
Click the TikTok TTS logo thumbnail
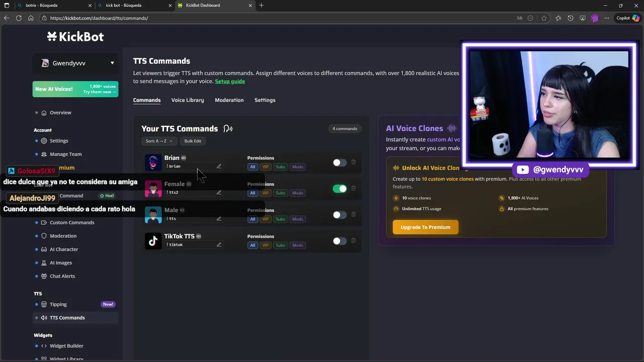coord(153,241)
